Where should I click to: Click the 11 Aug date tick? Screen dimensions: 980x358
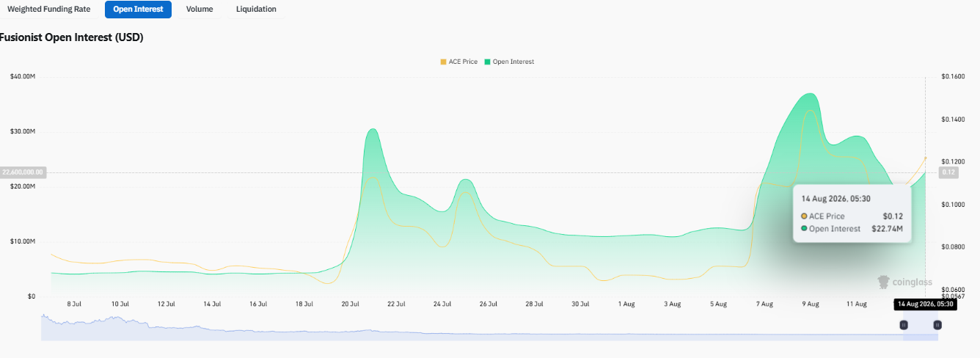click(x=857, y=304)
